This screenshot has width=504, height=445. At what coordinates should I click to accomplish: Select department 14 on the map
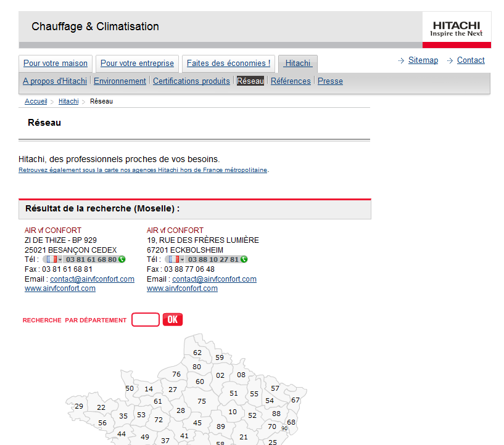coord(149,389)
